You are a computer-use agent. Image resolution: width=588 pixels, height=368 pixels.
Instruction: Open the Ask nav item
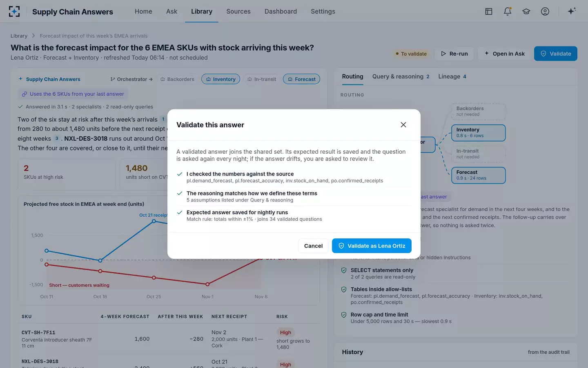[x=171, y=11]
